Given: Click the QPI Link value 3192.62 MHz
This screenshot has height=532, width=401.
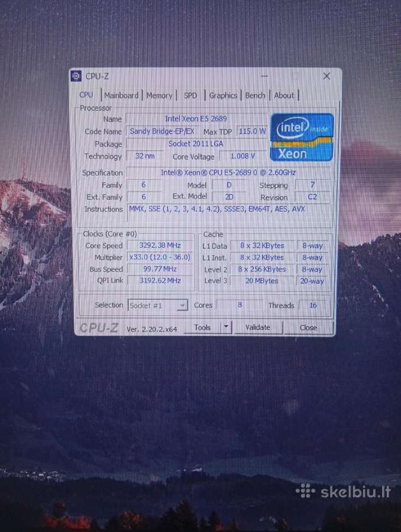Looking at the screenshot, I should tap(160, 281).
